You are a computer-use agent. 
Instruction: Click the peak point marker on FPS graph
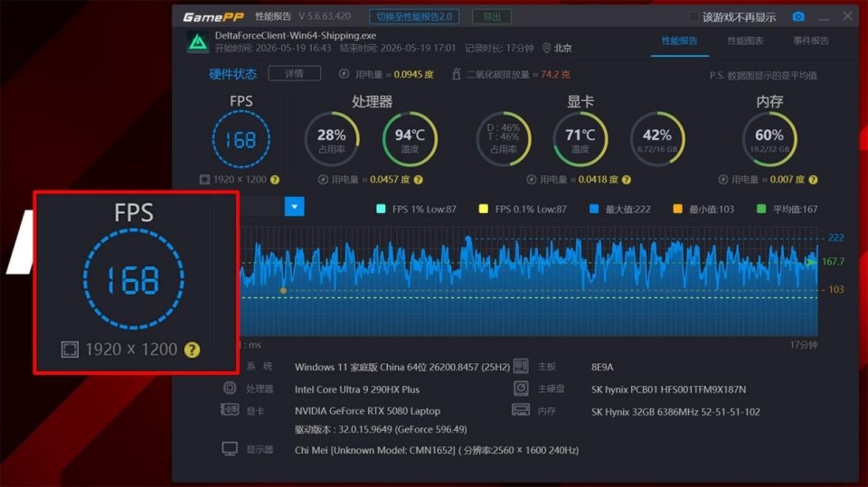click(x=468, y=239)
